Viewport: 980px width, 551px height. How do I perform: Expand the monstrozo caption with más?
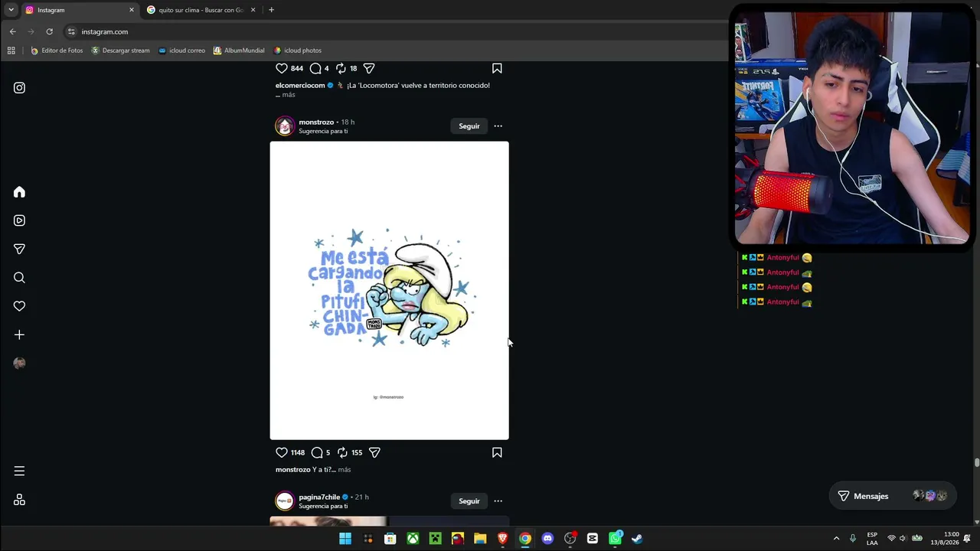pos(344,470)
